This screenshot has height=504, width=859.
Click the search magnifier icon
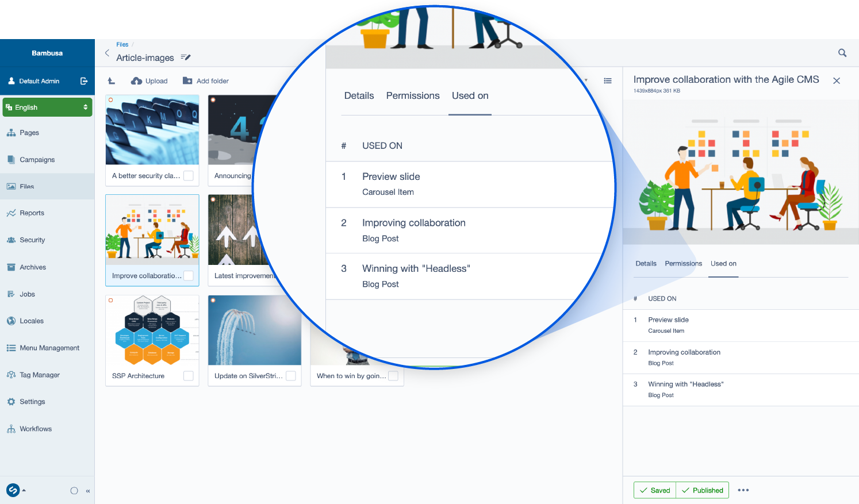click(x=842, y=53)
